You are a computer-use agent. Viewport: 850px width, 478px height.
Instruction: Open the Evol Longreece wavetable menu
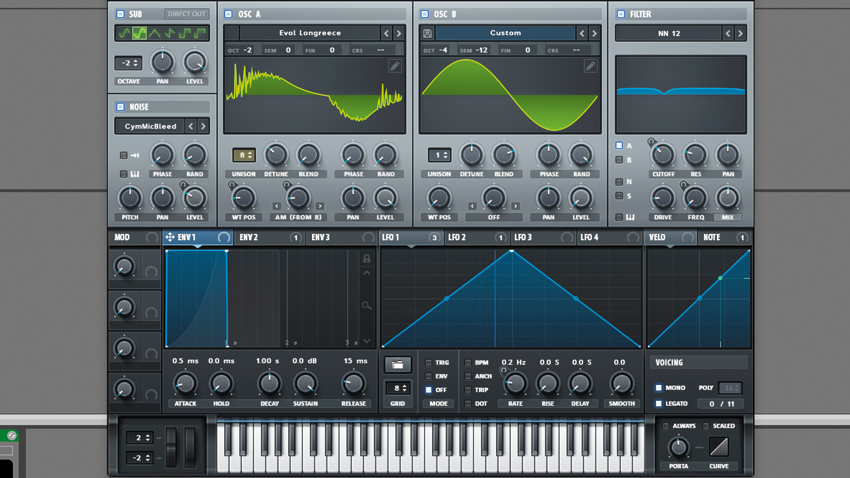[310, 33]
